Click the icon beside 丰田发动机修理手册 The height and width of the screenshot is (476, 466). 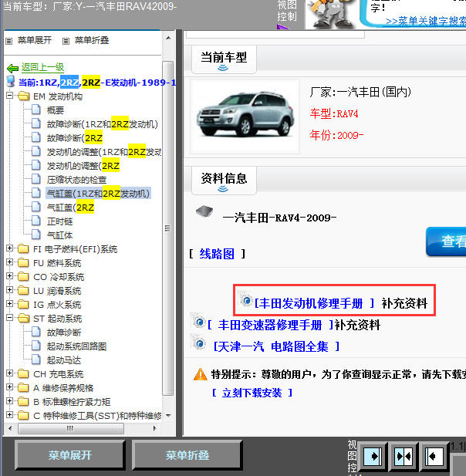(x=245, y=299)
